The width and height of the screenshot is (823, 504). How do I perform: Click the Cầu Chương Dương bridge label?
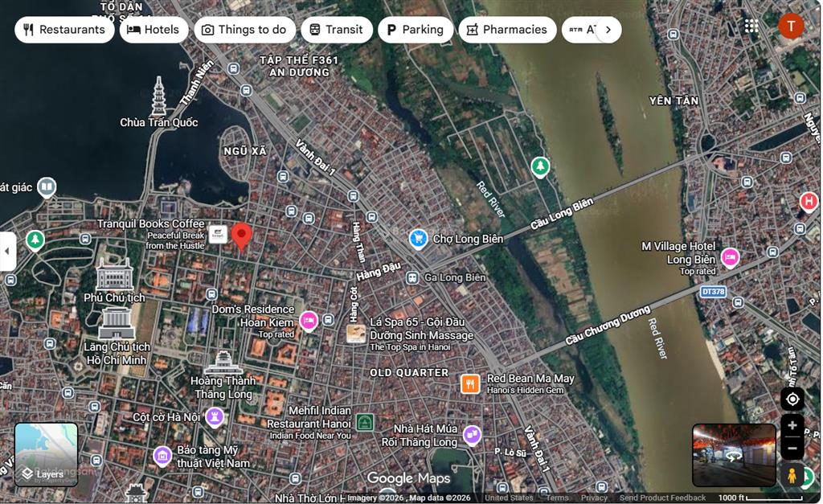click(x=608, y=325)
